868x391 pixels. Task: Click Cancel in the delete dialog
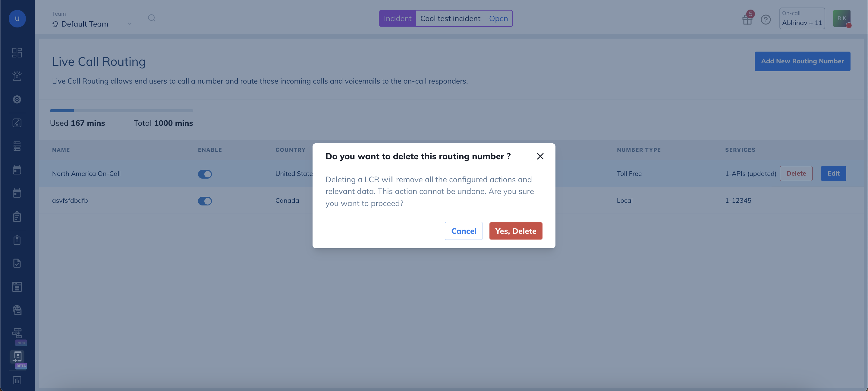464,231
